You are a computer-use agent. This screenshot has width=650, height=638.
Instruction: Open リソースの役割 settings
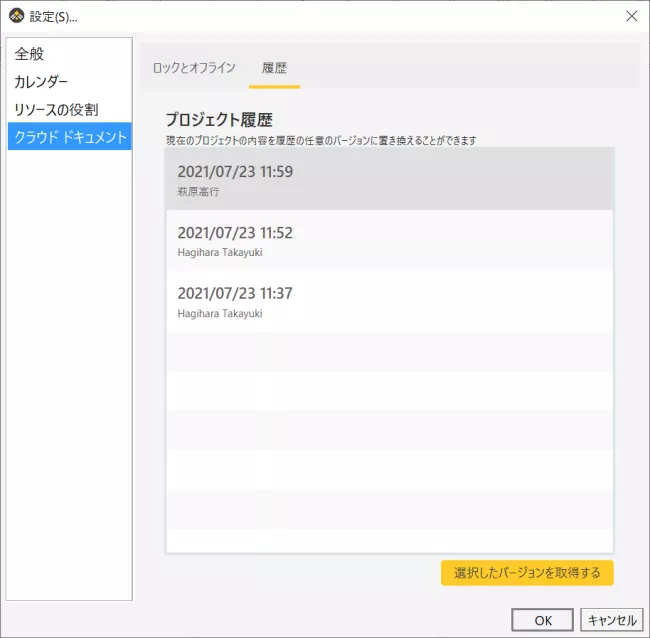point(70,109)
